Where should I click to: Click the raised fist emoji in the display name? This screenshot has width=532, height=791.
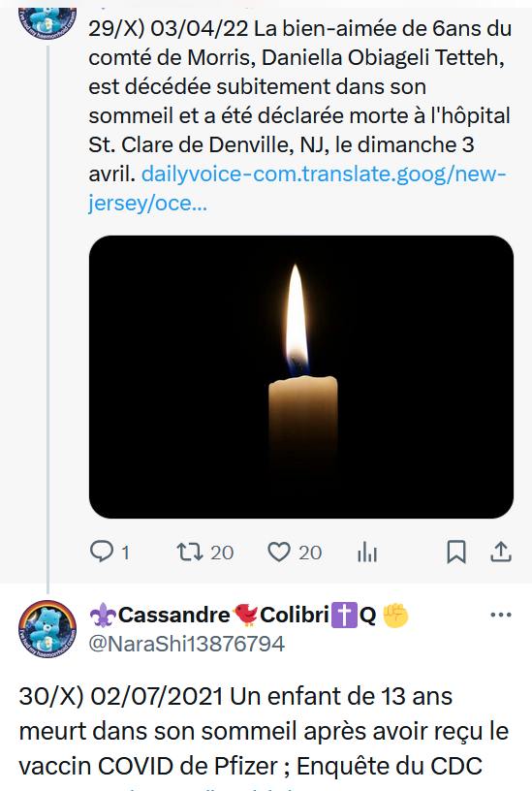pyautogui.click(x=395, y=616)
